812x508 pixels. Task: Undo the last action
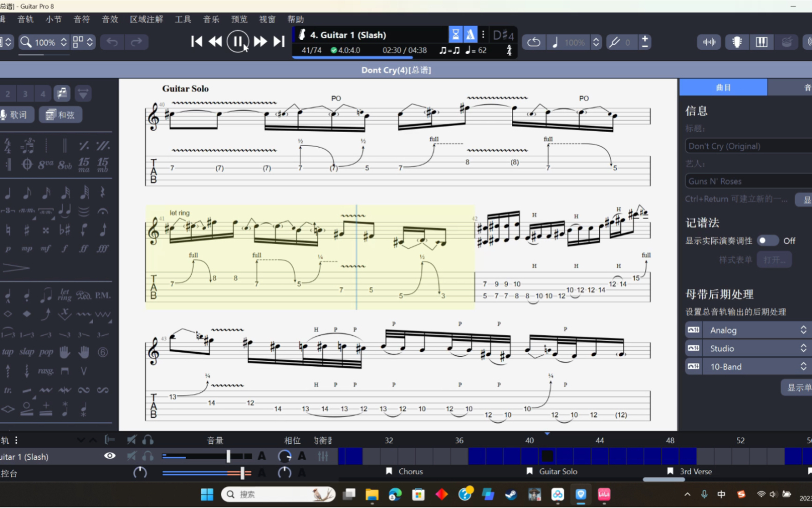click(112, 42)
